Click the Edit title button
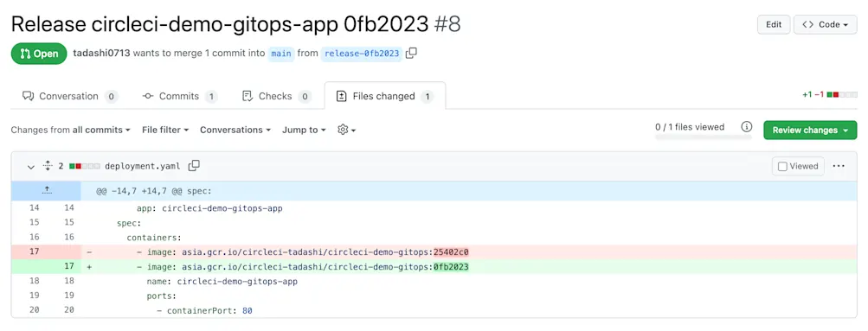868x331 pixels. (774, 24)
